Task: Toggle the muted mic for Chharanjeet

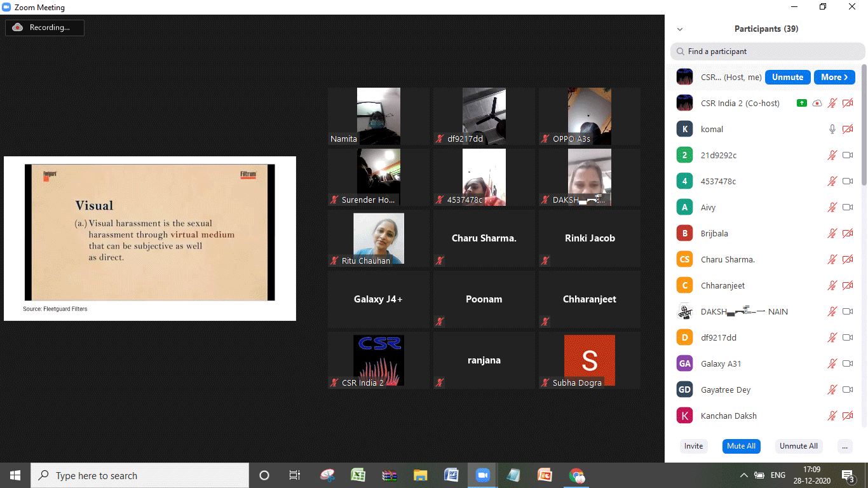Action: [x=832, y=285]
